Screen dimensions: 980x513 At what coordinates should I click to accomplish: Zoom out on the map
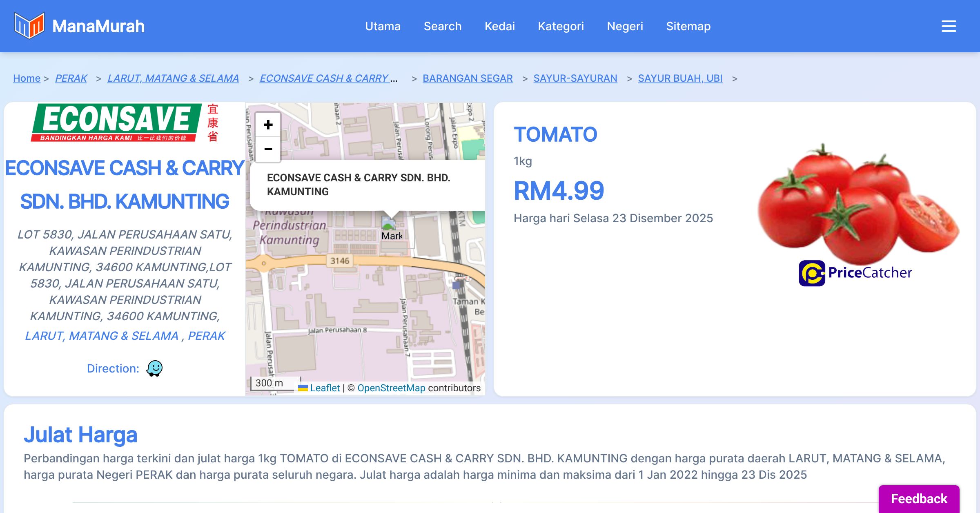click(x=268, y=149)
